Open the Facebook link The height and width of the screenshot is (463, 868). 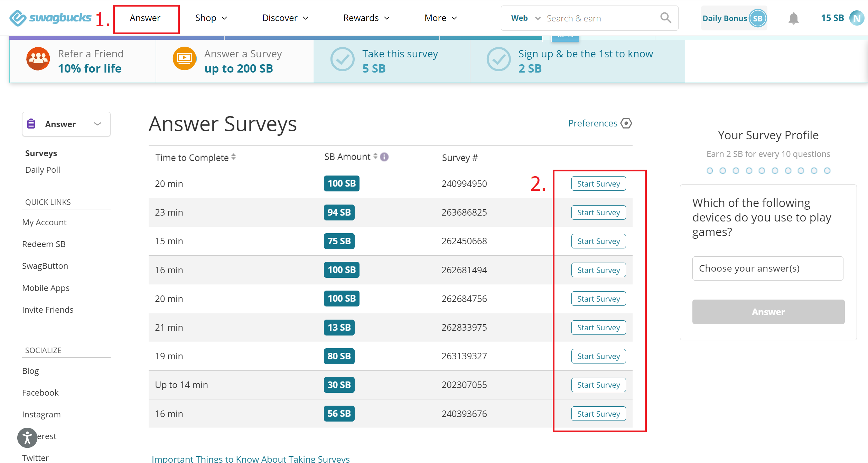(x=40, y=393)
